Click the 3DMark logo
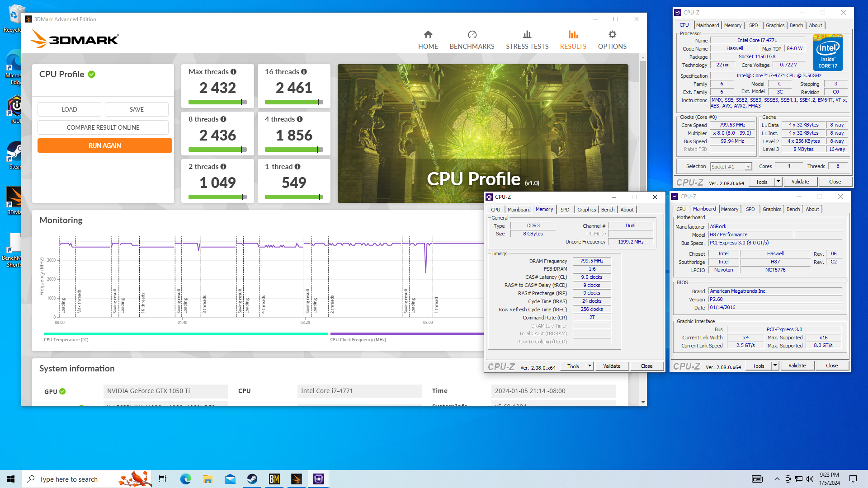Screen dimensions: 868x488 pyautogui.click(x=74, y=39)
